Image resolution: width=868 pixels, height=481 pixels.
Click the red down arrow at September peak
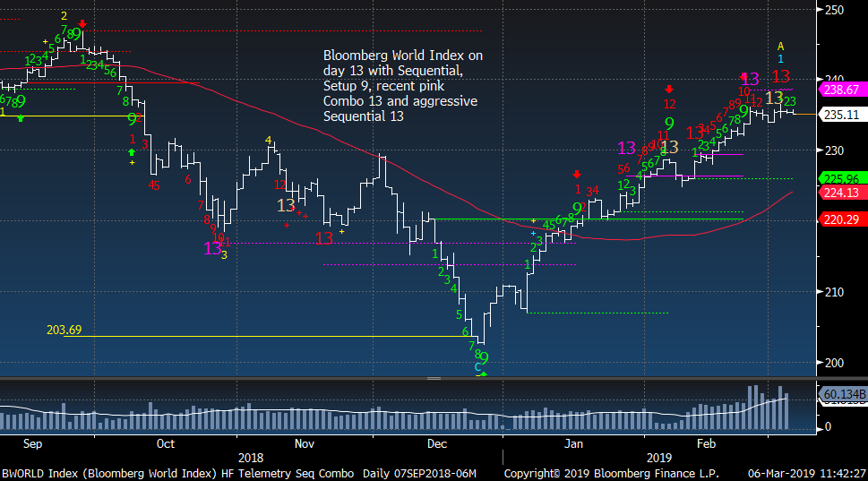[82, 24]
